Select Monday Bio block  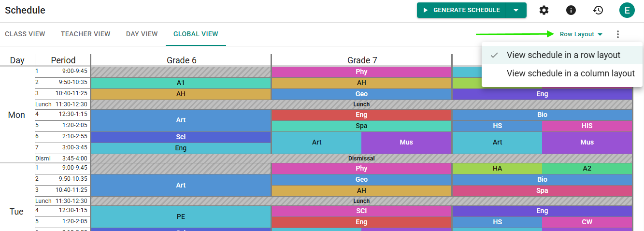[542, 115]
